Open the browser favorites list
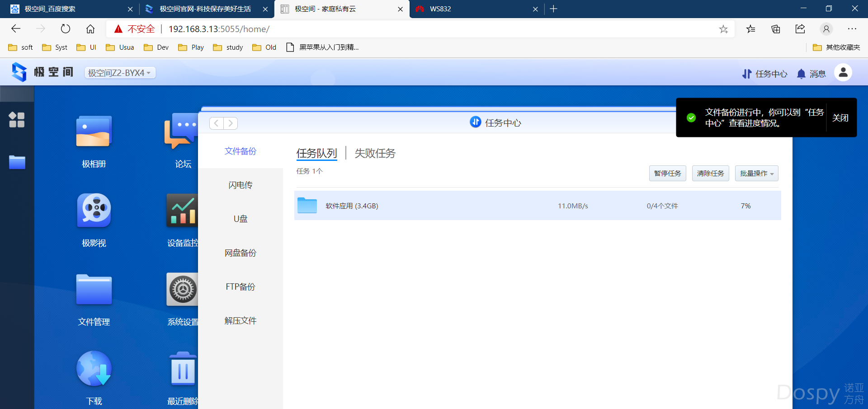 [751, 29]
